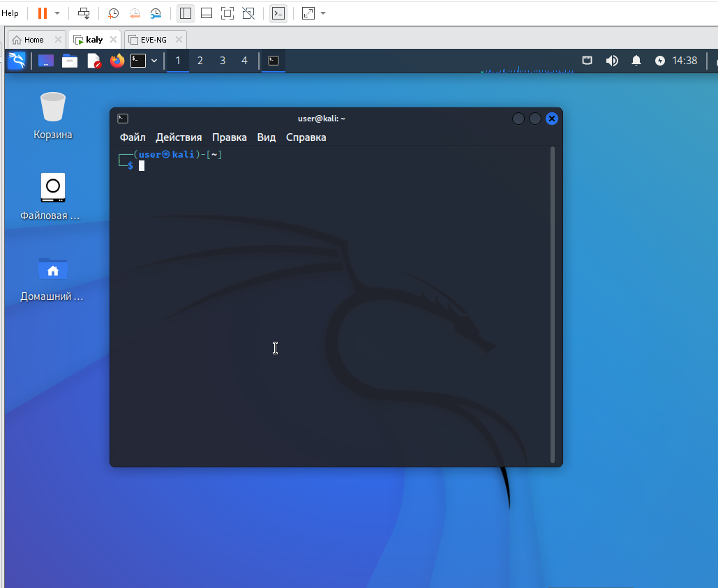Open the notifications bell icon
The image size is (718, 588).
[x=636, y=61]
